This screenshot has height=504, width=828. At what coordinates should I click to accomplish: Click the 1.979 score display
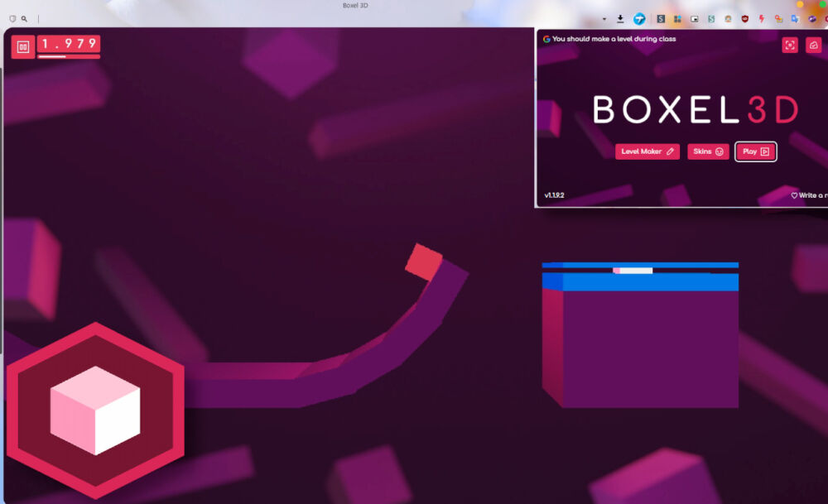[68, 43]
